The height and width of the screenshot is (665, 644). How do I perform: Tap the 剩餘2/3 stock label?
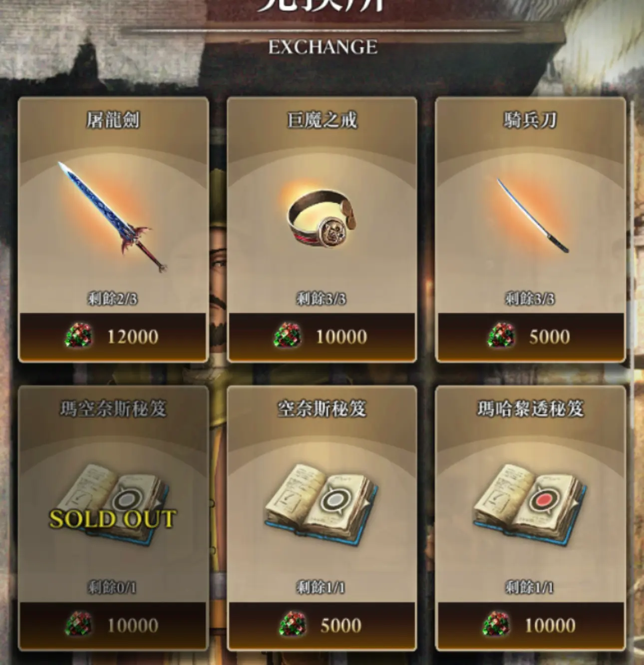[113, 299]
